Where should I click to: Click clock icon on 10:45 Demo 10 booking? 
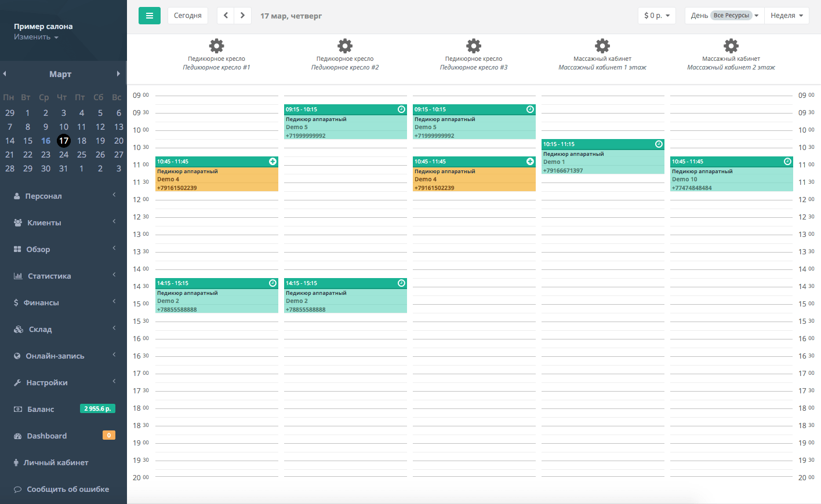pos(787,162)
